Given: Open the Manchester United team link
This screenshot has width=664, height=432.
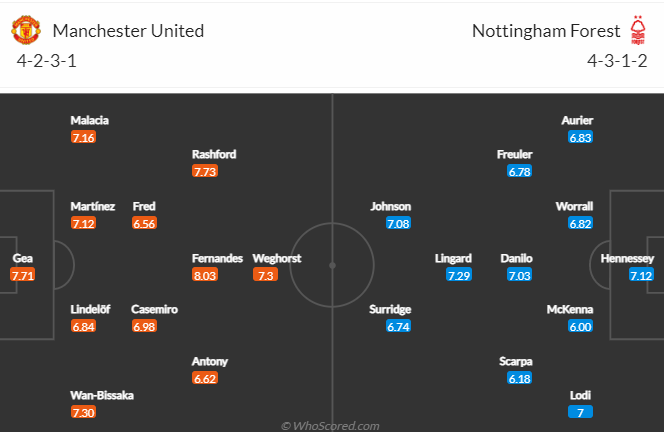Looking at the screenshot, I should (128, 31).
